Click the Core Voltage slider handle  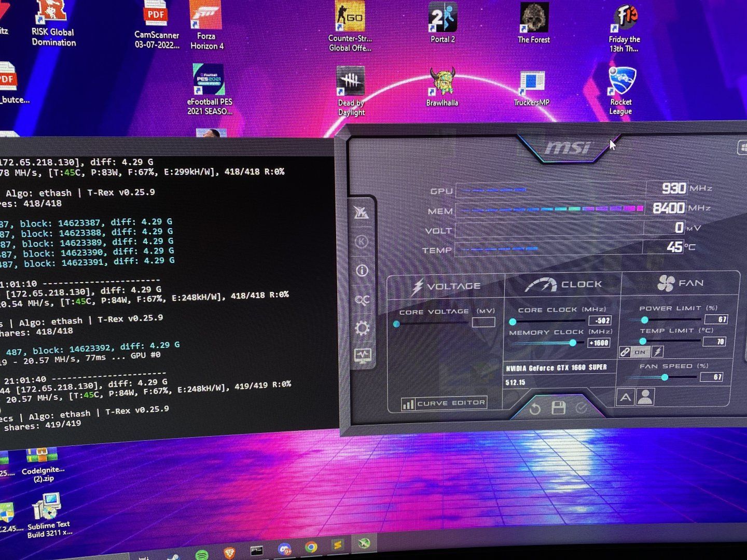click(397, 324)
